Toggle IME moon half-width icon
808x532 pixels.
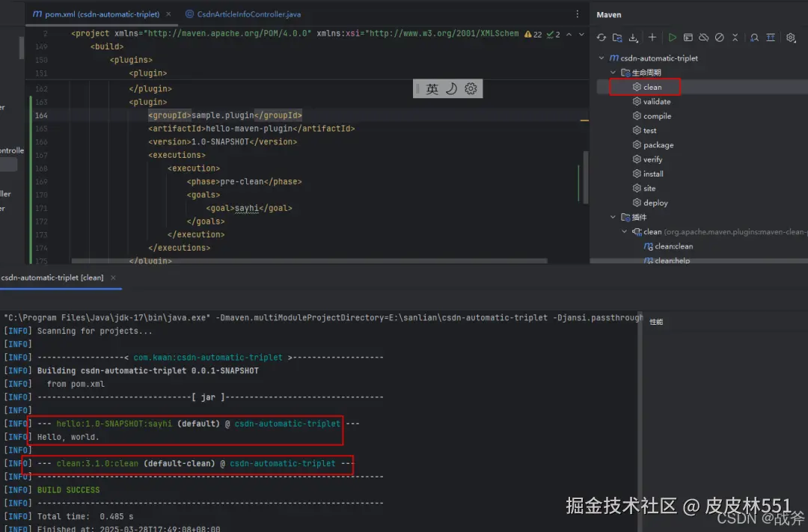(x=451, y=88)
